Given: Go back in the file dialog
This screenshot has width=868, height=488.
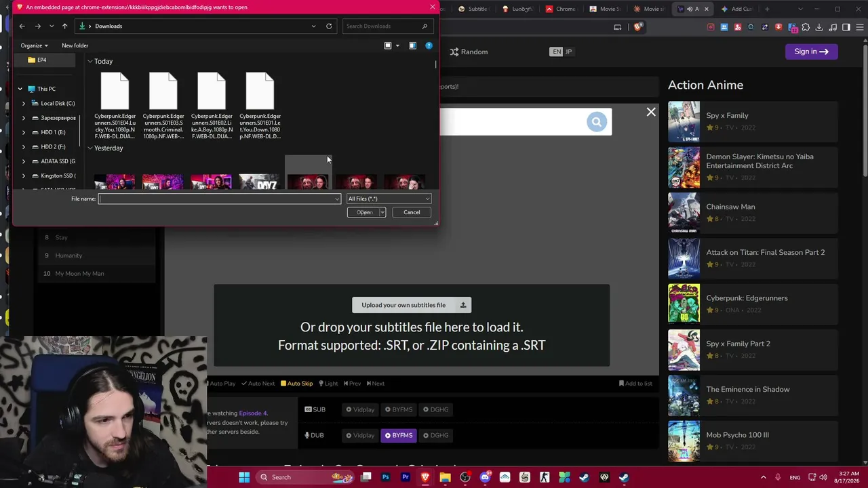Looking at the screenshot, I should (x=22, y=26).
